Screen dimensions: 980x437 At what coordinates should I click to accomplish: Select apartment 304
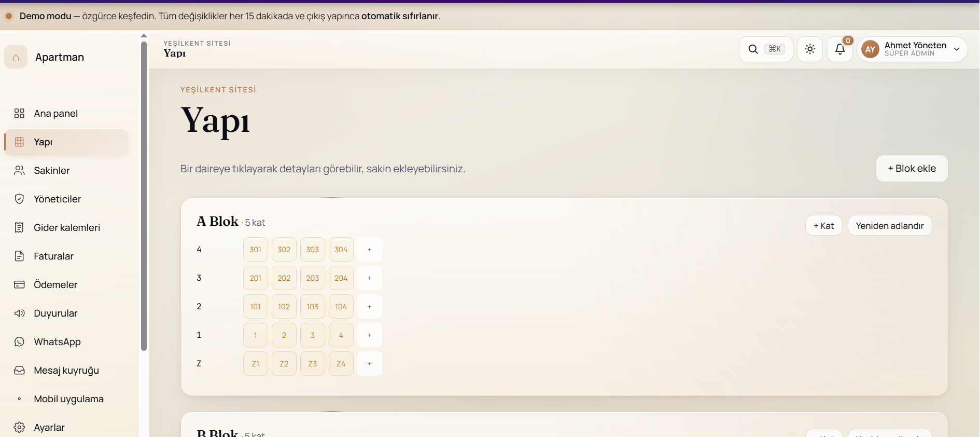[341, 249]
